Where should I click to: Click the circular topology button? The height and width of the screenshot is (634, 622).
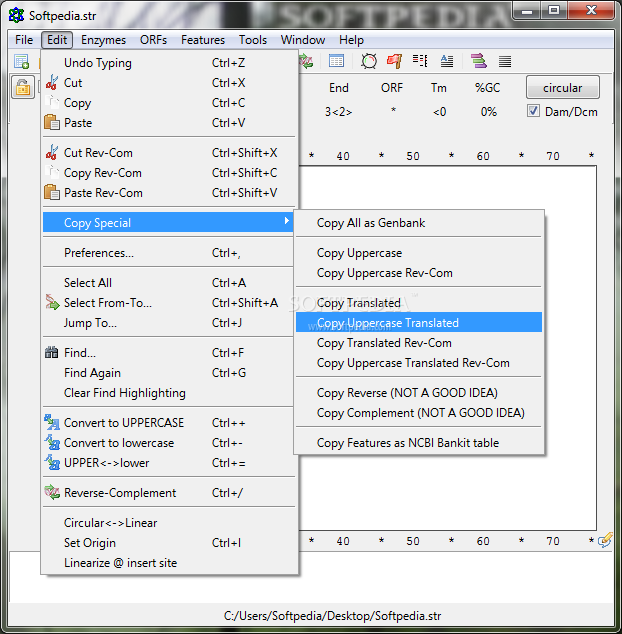point(563,87)
